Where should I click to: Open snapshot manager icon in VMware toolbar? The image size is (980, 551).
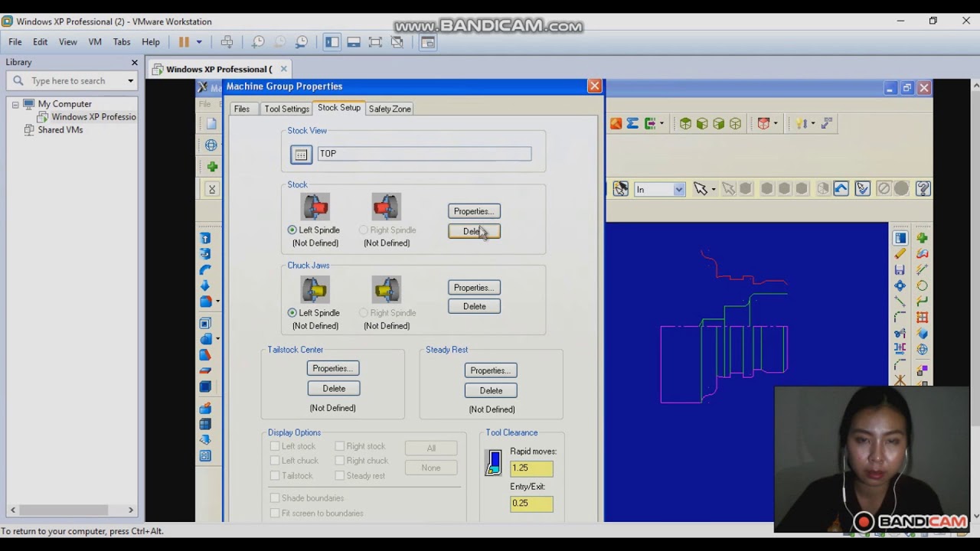[302, 42]
